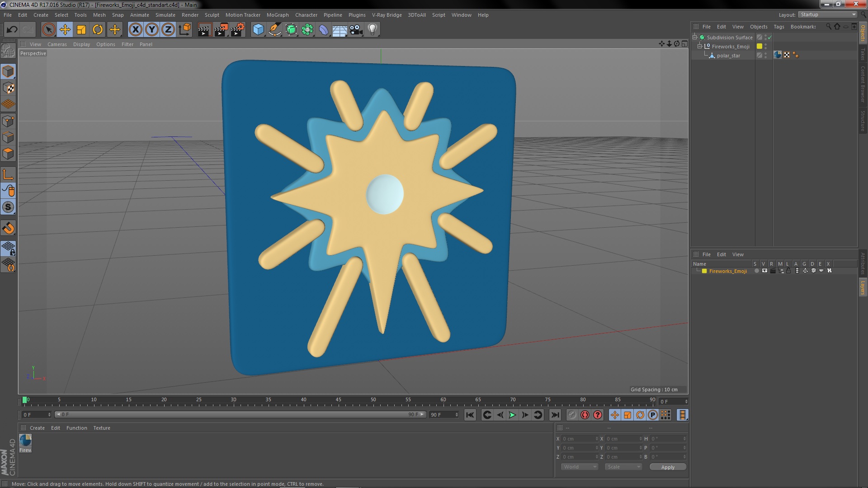Click frame 45 on timeline ruler

[338, 400]
